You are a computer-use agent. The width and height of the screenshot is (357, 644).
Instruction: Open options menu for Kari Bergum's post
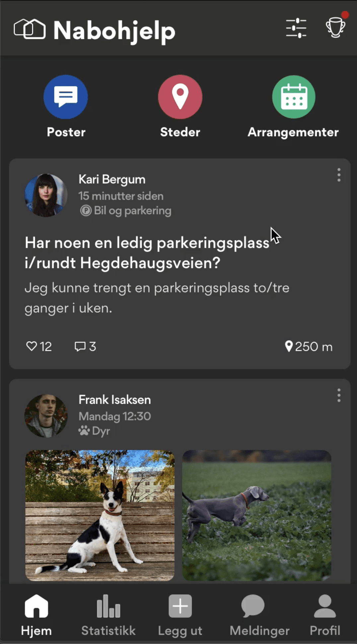(339, 175)
